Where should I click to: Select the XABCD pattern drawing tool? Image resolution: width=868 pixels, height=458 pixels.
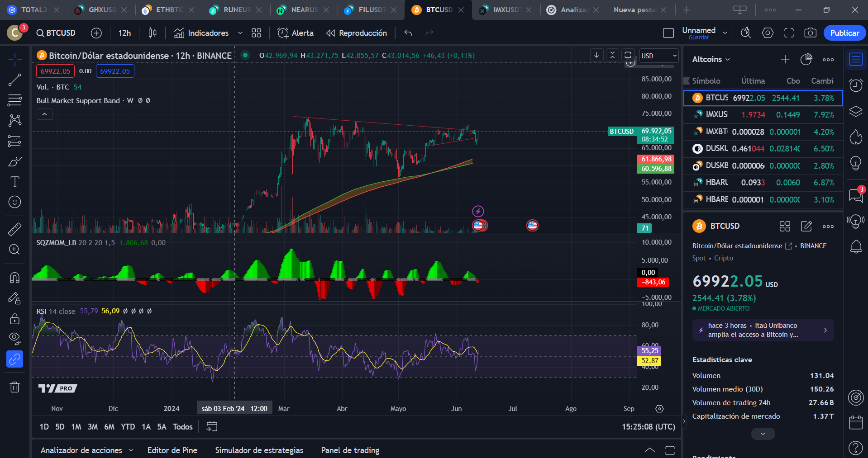point(15,120)
